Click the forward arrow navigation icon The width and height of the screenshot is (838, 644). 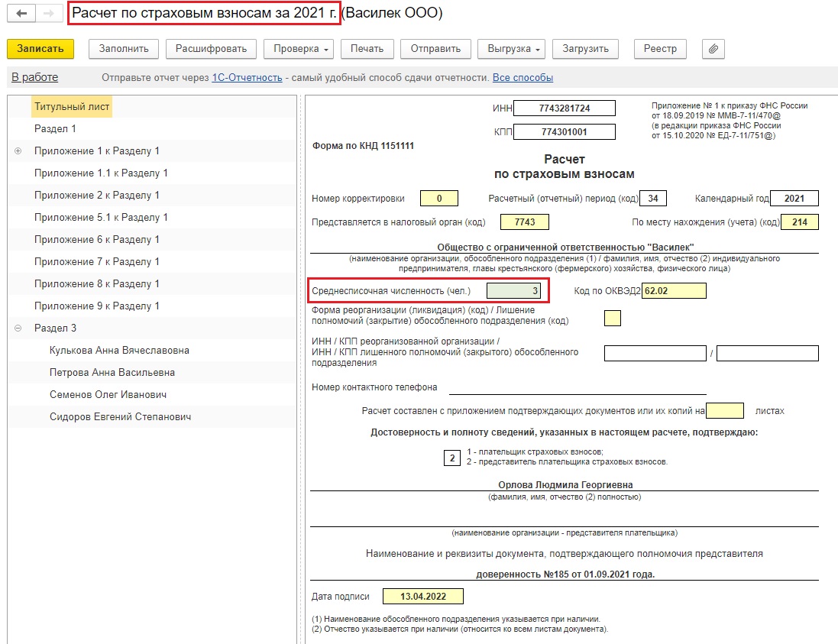point(49,14)
